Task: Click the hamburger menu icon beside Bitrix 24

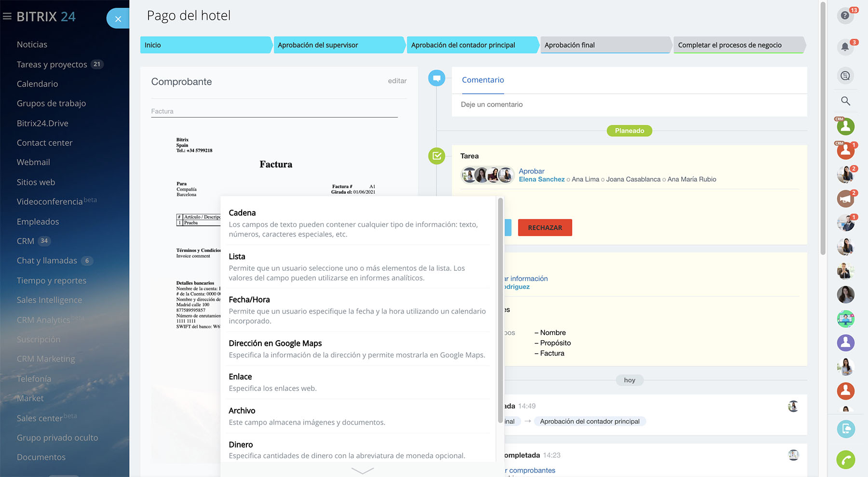Action: pyautogui.click(x=7, y=16)
